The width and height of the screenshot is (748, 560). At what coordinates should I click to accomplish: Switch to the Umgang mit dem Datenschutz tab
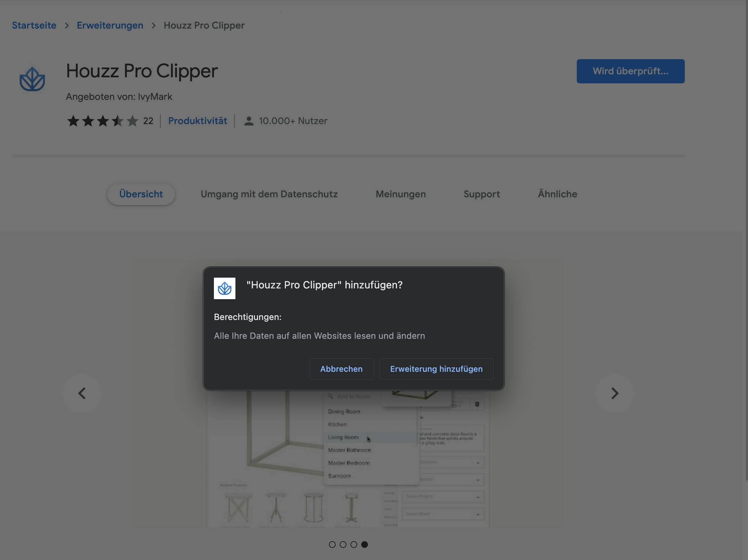[x=269, y=194]
